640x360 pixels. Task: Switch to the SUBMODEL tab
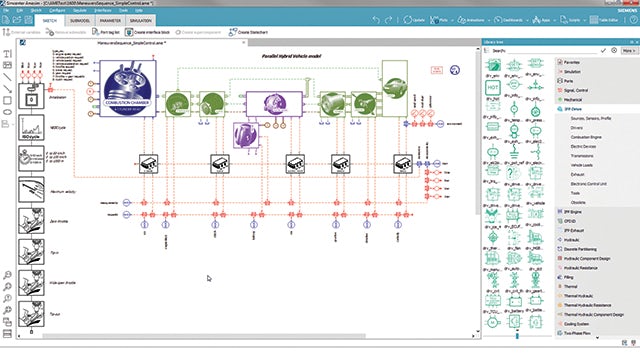tap(80, 20)
